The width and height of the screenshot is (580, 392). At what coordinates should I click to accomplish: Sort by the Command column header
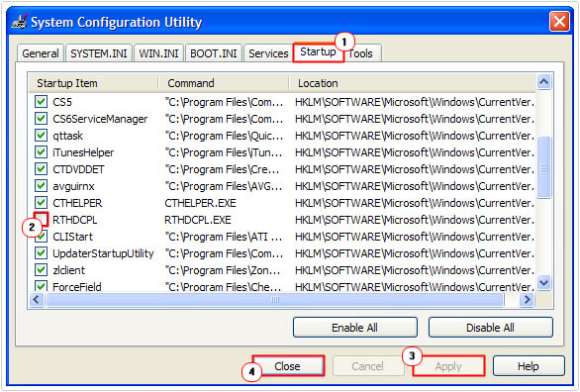pos(224,83)
